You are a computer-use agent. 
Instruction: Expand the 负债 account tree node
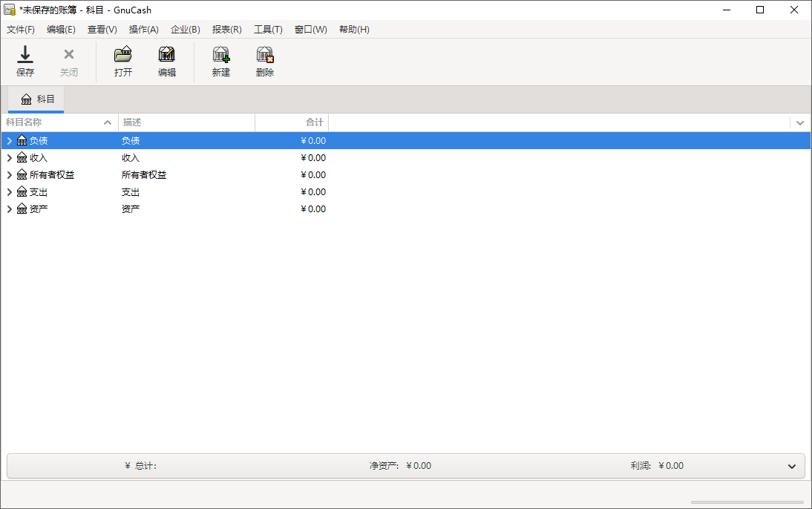[9, 140]
